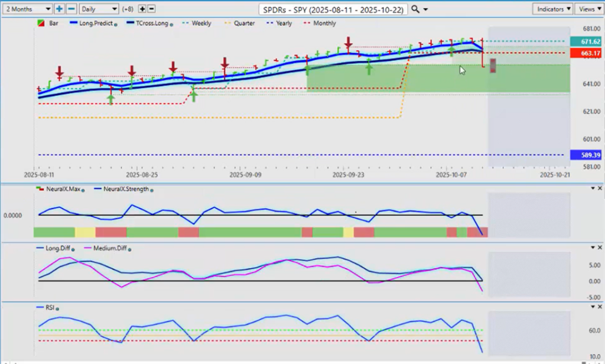Click the black minus button beside (+8)
The width and height of the screenshot is (605, 364).
(x=152, y=9)
